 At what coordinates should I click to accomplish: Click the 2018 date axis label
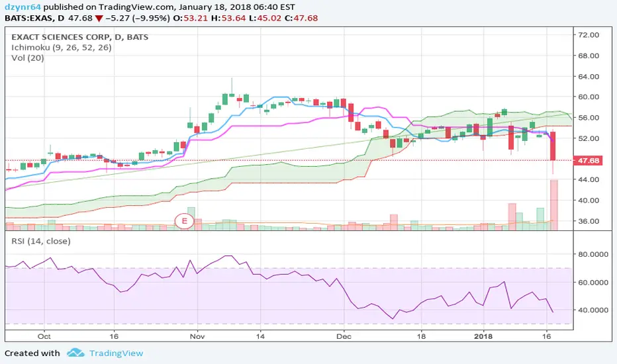coord(483,336)
